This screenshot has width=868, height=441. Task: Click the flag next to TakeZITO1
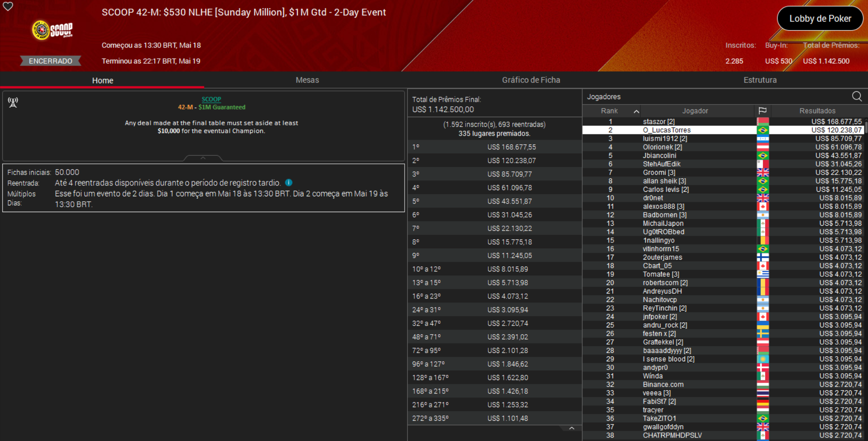click(763, 418)
